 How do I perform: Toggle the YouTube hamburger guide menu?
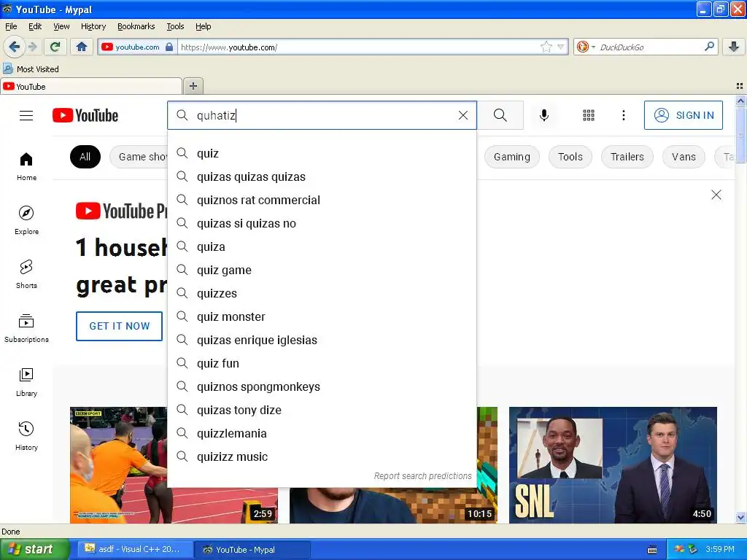[x=26, y=115]
